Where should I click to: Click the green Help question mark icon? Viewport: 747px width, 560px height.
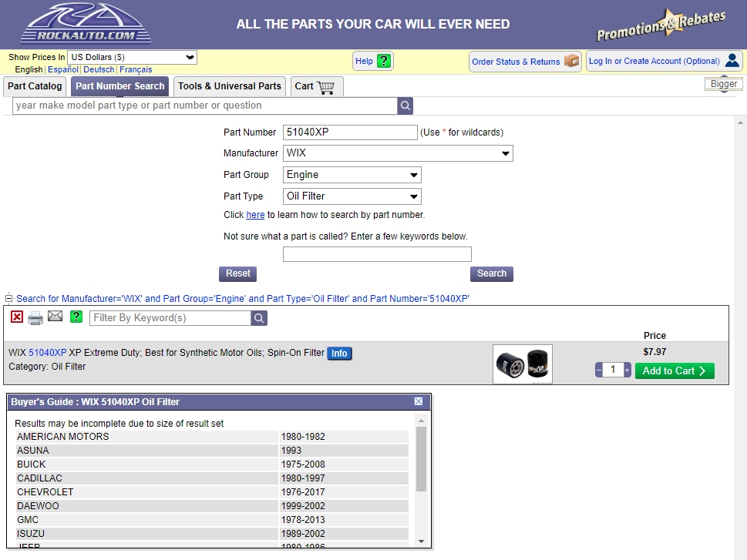tap(383, 61)
